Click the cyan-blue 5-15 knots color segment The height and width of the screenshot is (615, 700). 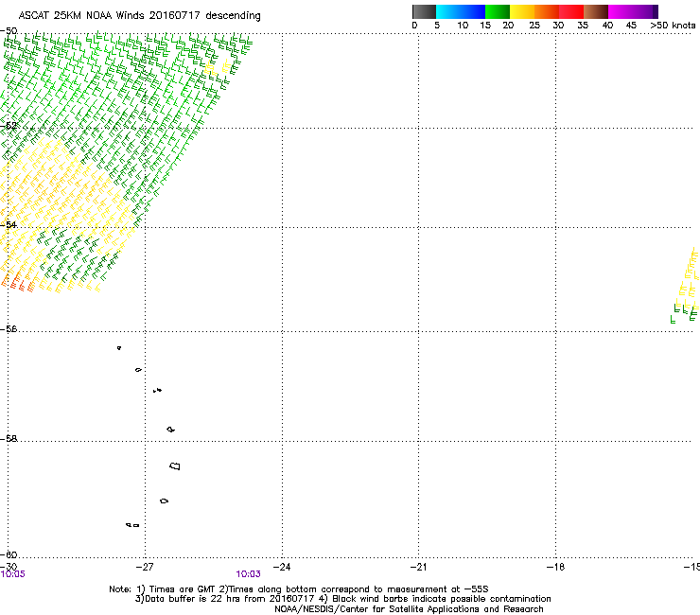coord(461,11)
